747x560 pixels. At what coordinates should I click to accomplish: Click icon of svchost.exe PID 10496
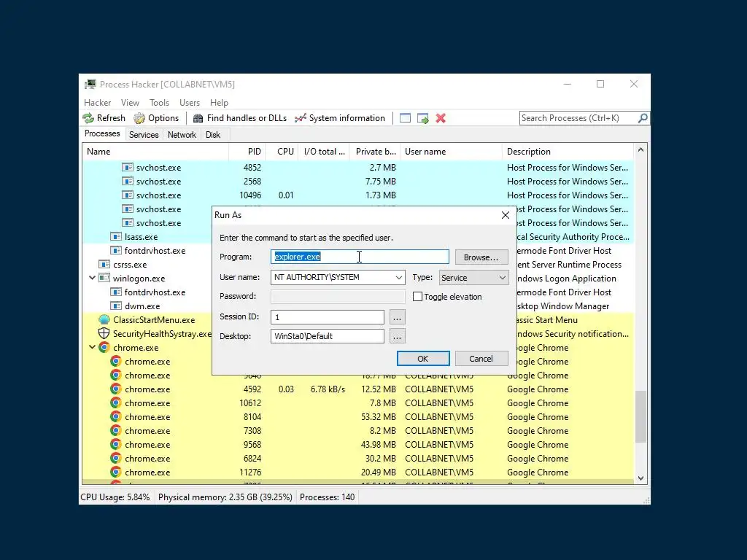point(127,195)
